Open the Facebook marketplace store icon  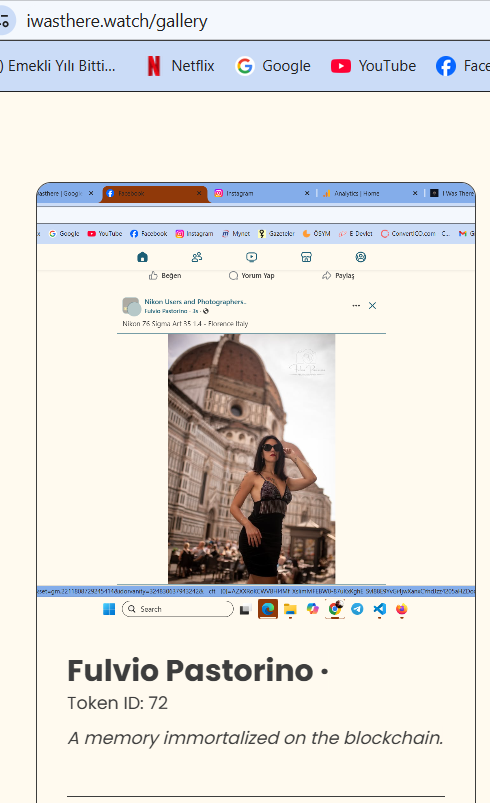(306, 257)
